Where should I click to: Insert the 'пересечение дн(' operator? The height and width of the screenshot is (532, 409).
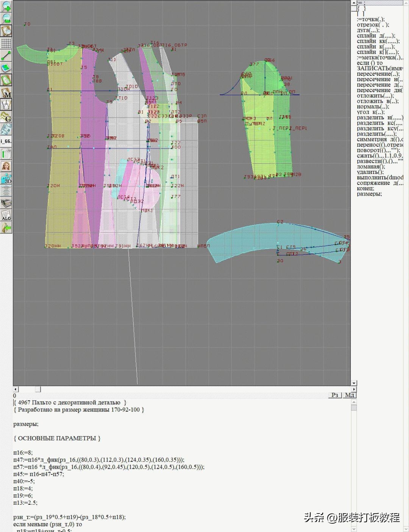point(380,90)
